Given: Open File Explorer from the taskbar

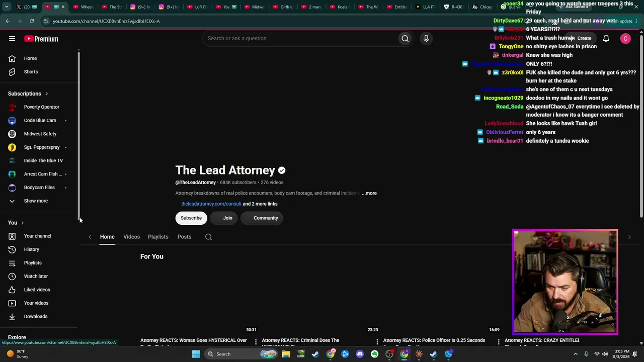Looking at the screenshot, I should (286, 354).
